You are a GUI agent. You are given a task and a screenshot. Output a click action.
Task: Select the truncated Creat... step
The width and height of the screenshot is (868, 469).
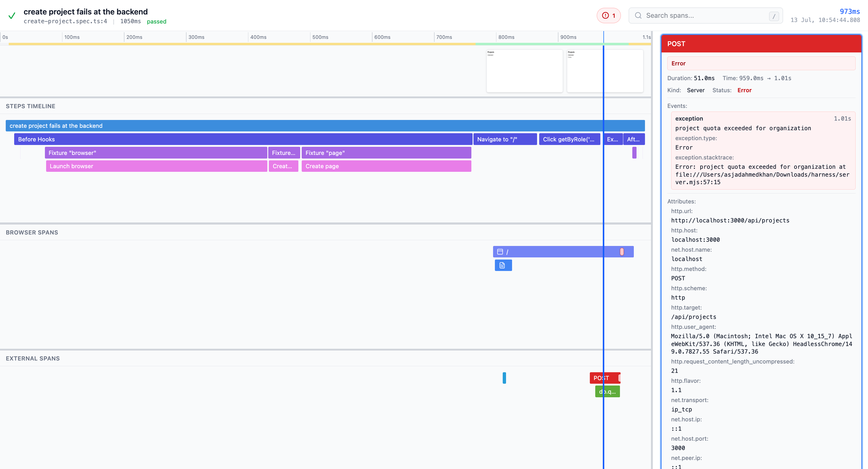coord(283,166)
